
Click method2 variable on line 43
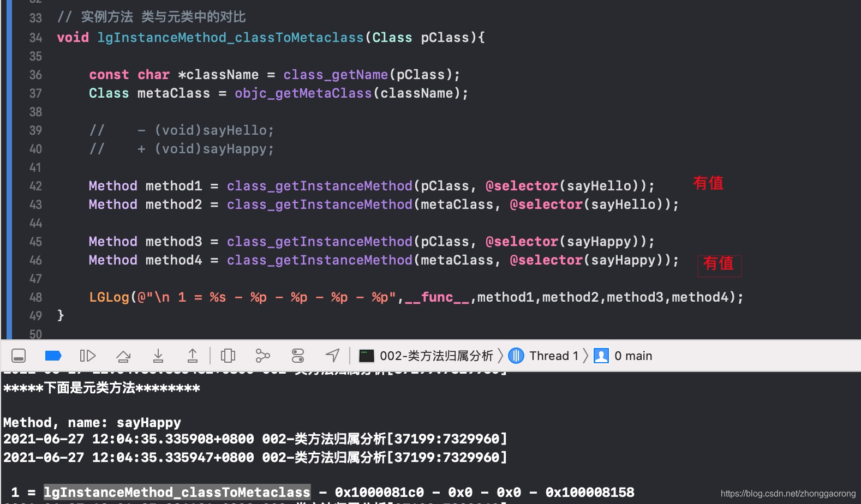(x=174, y=205)
